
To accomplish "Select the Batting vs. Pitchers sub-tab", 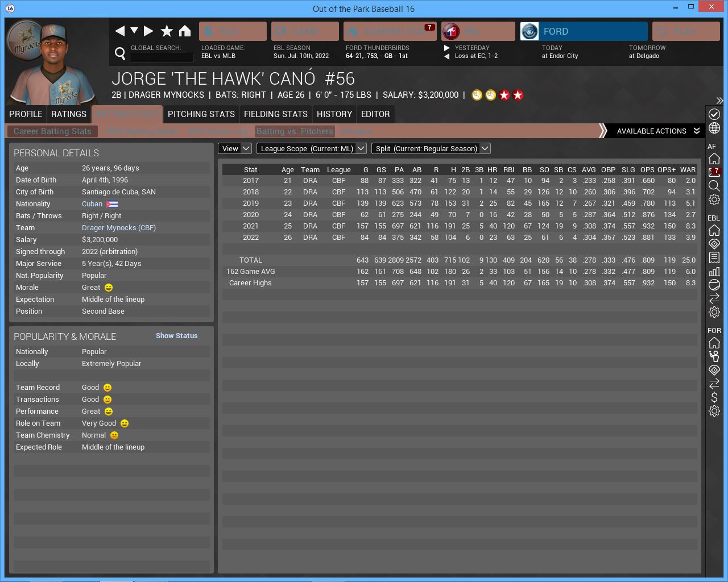I will pos(295,131).
